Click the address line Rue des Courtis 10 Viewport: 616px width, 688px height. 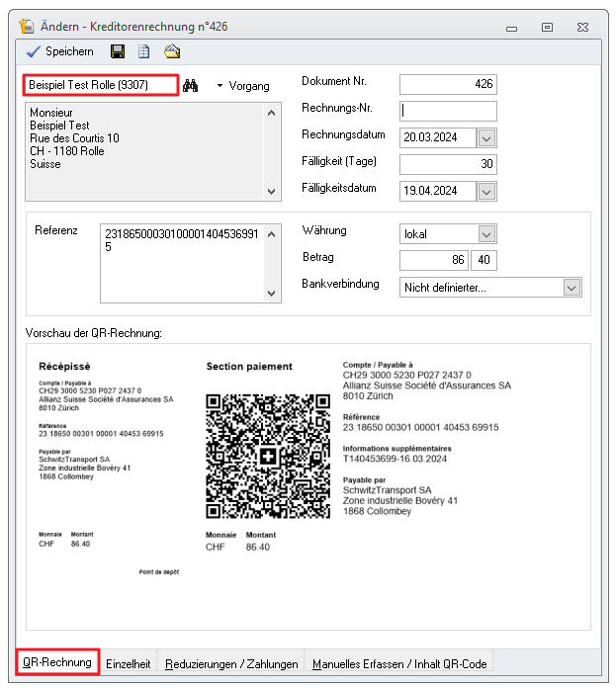tap(74, 138)
